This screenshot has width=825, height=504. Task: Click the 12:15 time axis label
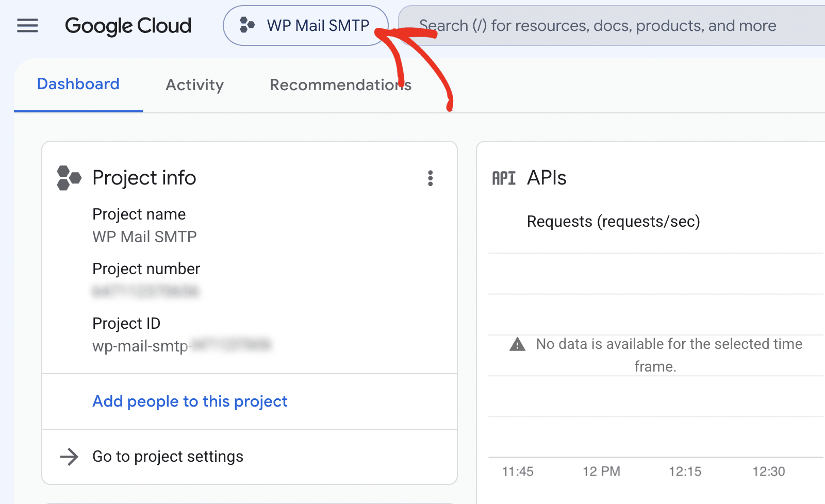[685, 472]
